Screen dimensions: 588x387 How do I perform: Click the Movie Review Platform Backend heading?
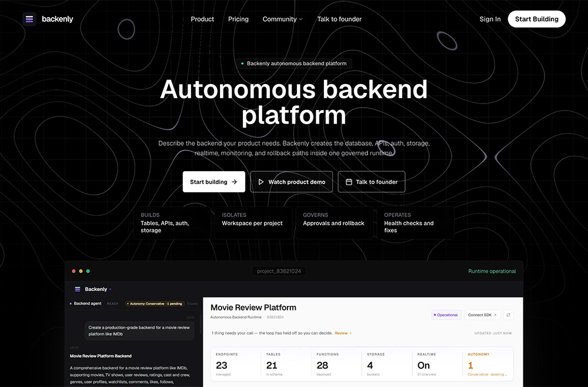click(101, 356)
